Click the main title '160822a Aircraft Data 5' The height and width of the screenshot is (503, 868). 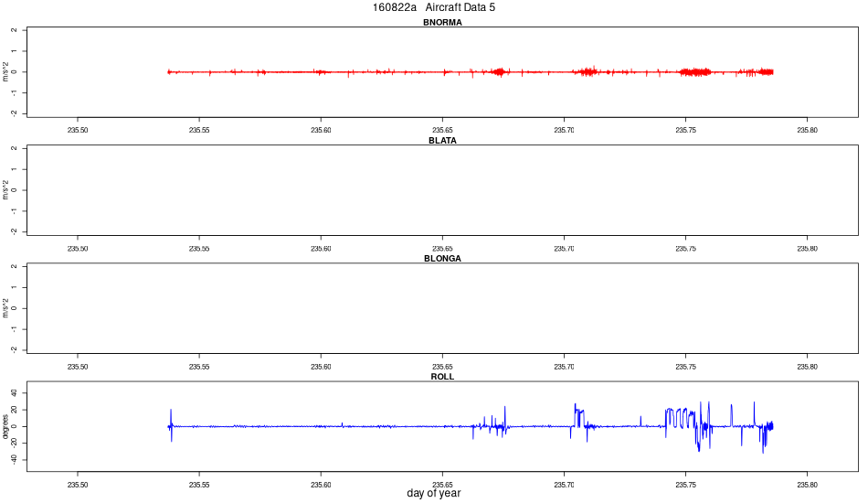(433, 7)
